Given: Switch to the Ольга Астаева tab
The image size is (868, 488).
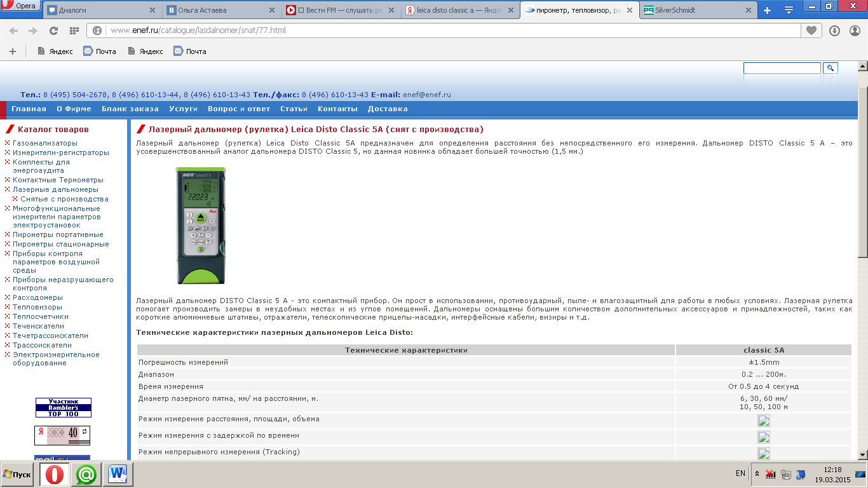Looking at the screenshot, I should (x=220, y=10).
